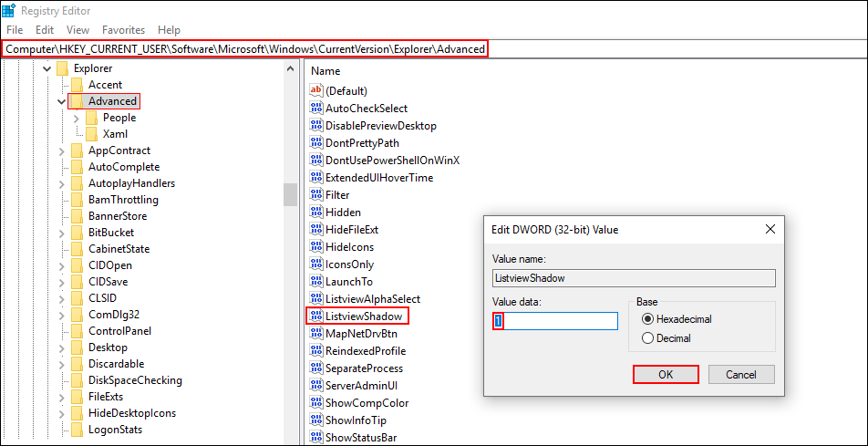The image size is (868, 446).
Task: Confirm the DWORD edit with OK
Action: pos(666,375)
